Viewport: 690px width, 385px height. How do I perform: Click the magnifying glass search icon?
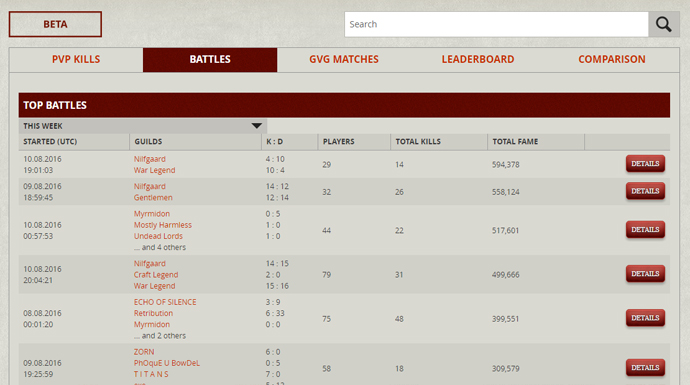[664, 24]
